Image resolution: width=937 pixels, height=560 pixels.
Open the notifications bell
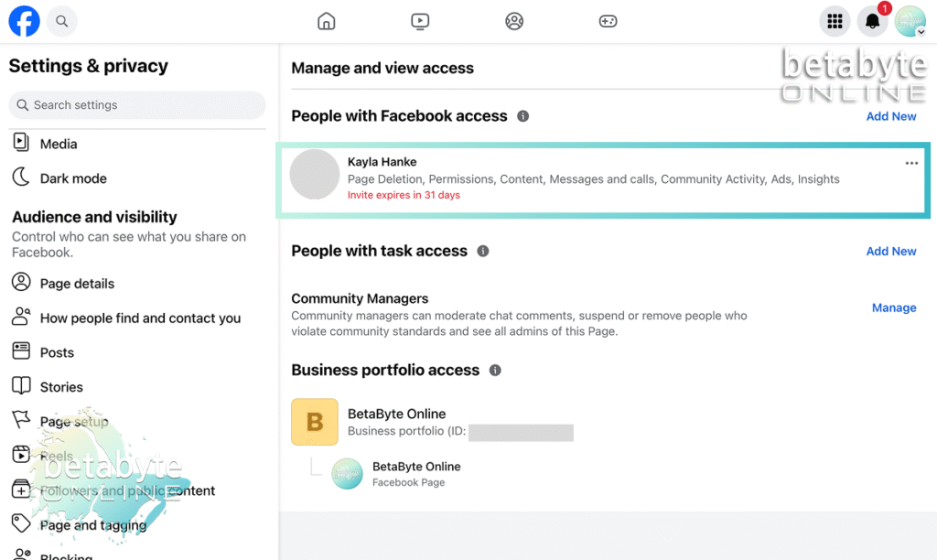pyautogui.click(x=872, y=22)
